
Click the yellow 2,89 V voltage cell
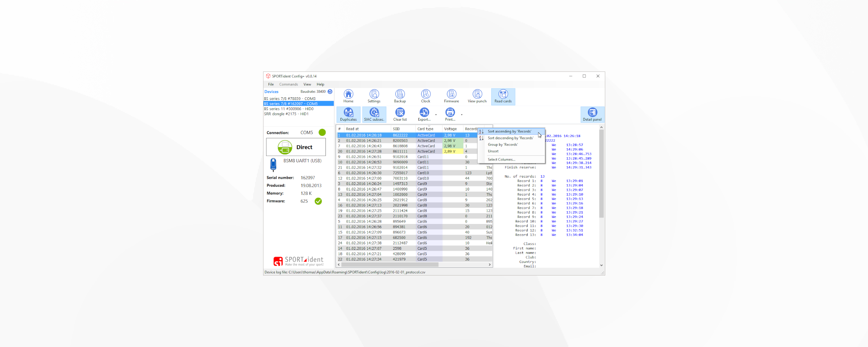pyautogui.click(x=453, y=151)
